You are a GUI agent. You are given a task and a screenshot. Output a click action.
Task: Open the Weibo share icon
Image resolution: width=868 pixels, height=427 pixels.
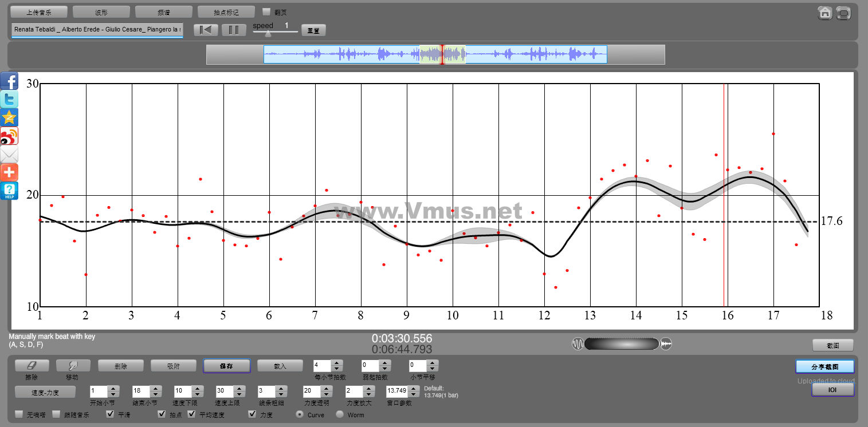coord(9,136)
